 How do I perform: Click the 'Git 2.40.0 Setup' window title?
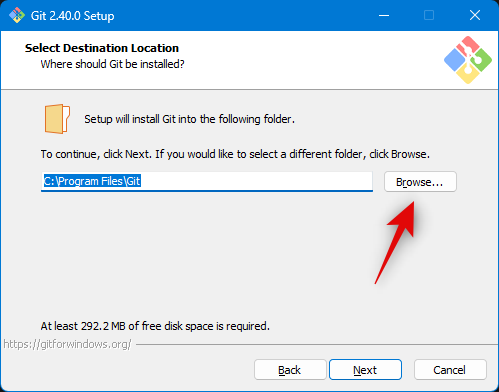pos(72,16)
